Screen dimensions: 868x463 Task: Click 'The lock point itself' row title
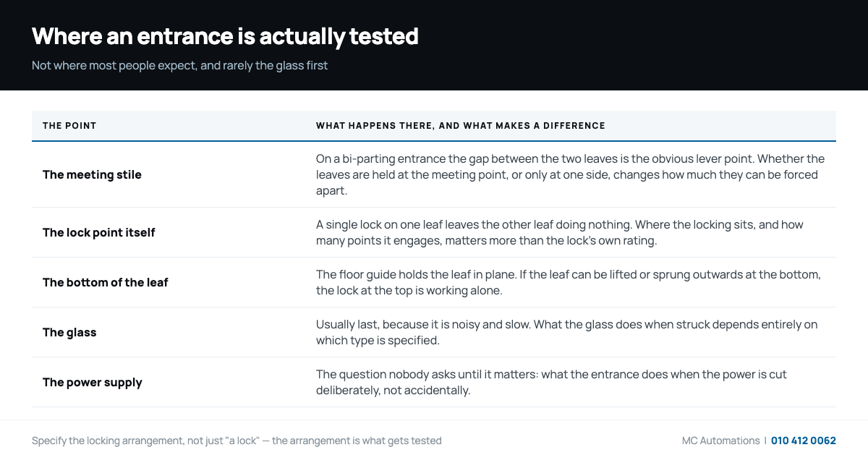(99, 232)
